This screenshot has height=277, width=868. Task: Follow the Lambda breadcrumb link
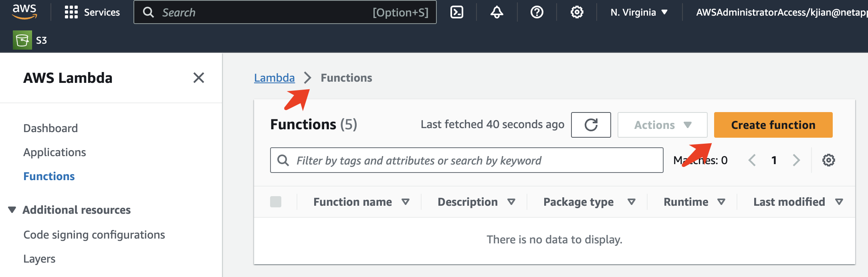274,78
